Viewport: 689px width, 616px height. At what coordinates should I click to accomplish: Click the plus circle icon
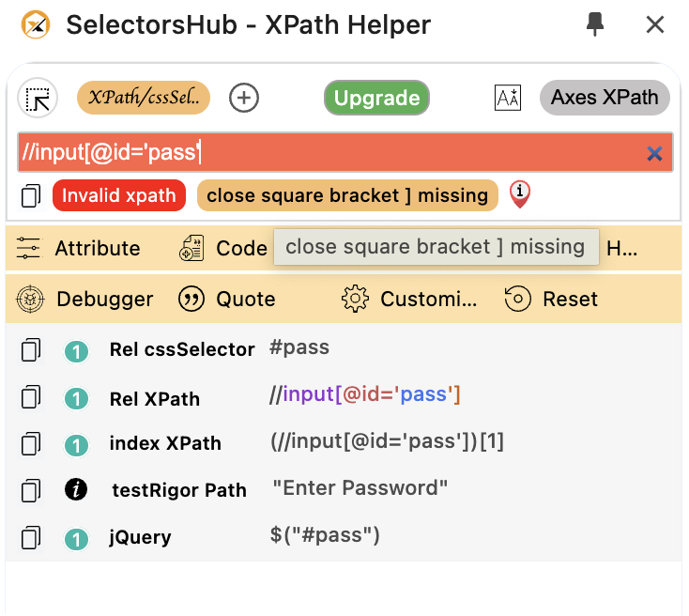(244, 98)
